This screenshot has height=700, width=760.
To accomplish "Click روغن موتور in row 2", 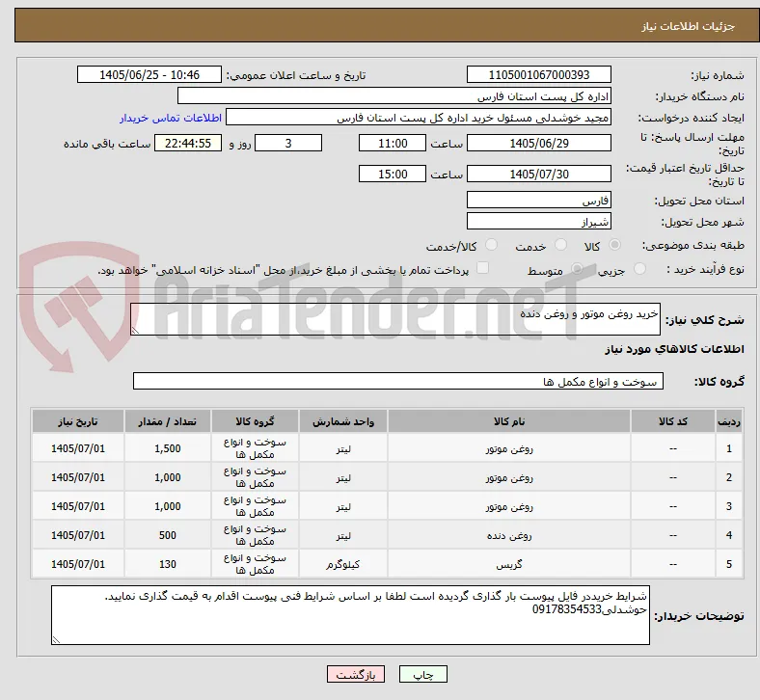I will pyautogui.click(x=509, y=478).
